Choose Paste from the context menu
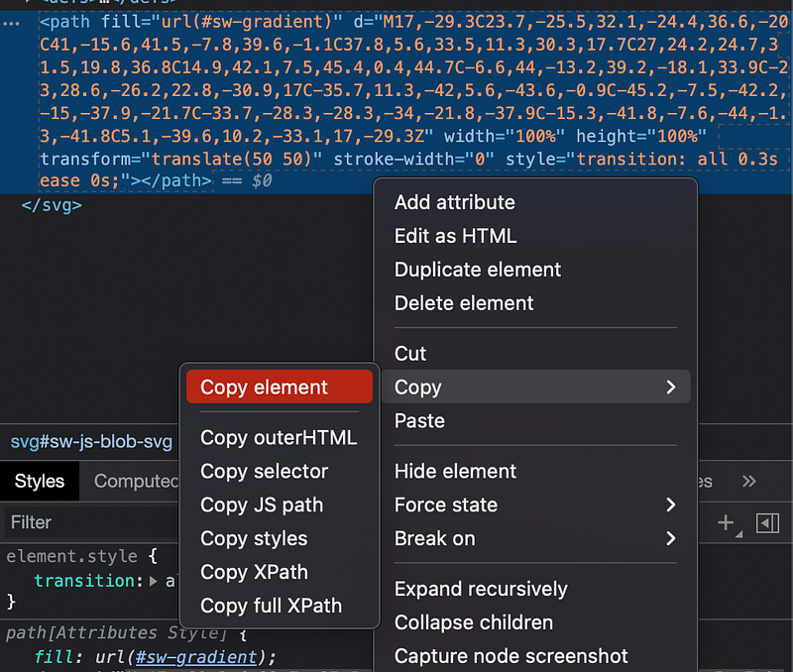 pyautogui.click(x=535, y=420)
